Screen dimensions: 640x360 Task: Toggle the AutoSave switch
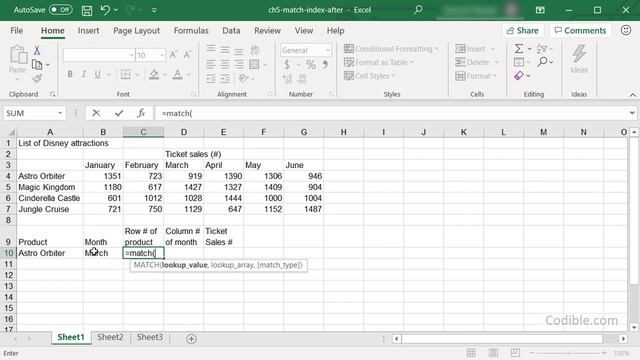[x=60, y=10]
